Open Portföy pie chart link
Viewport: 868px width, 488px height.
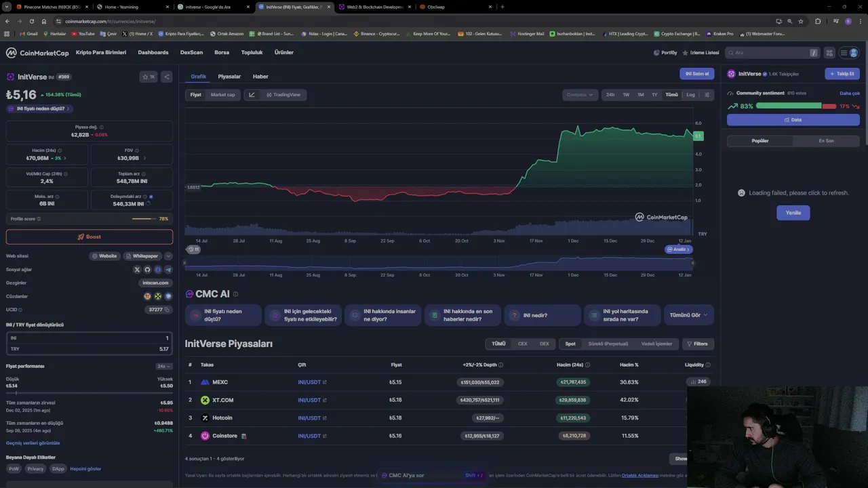(x=665, y=53)
